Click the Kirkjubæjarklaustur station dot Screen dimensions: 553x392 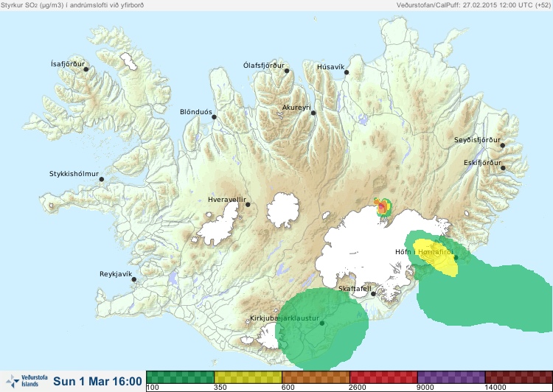(321, 323)
